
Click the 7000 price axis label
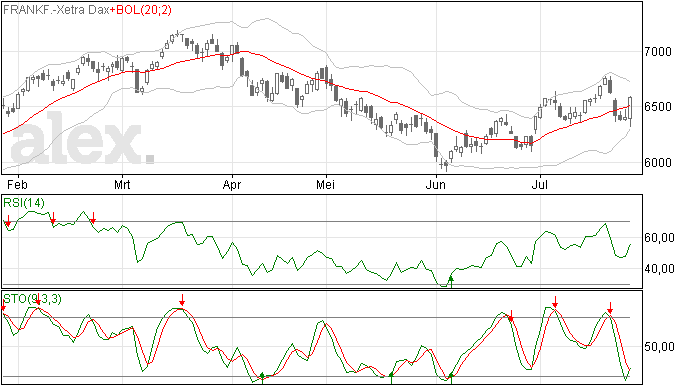(658, 52)
